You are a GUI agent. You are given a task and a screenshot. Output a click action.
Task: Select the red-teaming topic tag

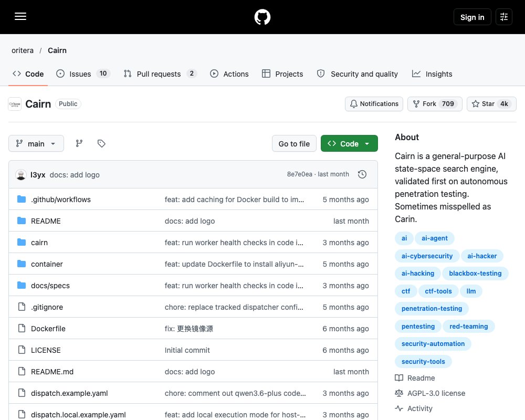[x=468, y=327]
